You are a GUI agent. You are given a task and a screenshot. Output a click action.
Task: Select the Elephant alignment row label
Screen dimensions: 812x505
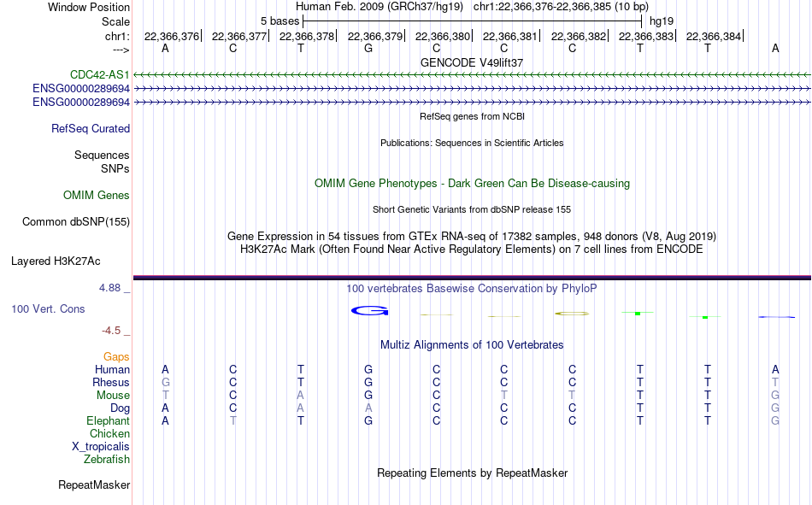tap(109, 420)
